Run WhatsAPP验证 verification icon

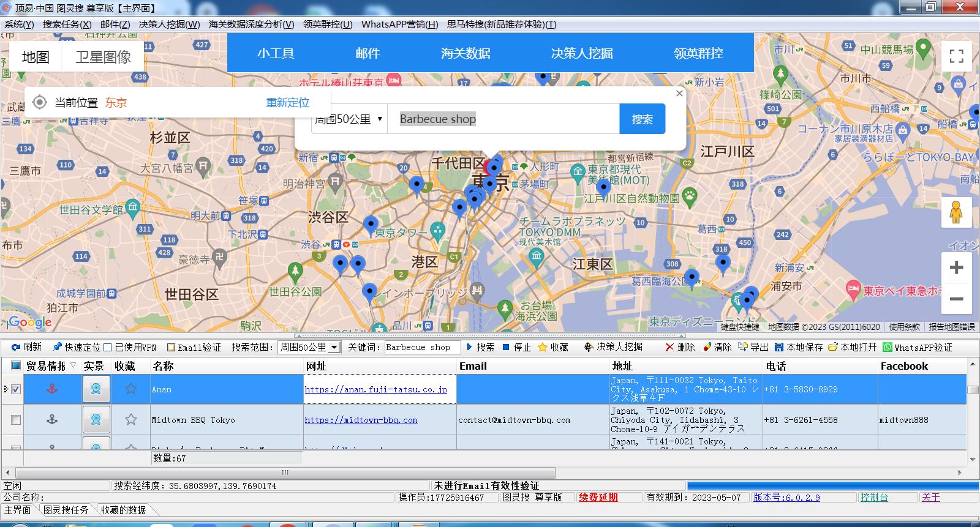888,347
